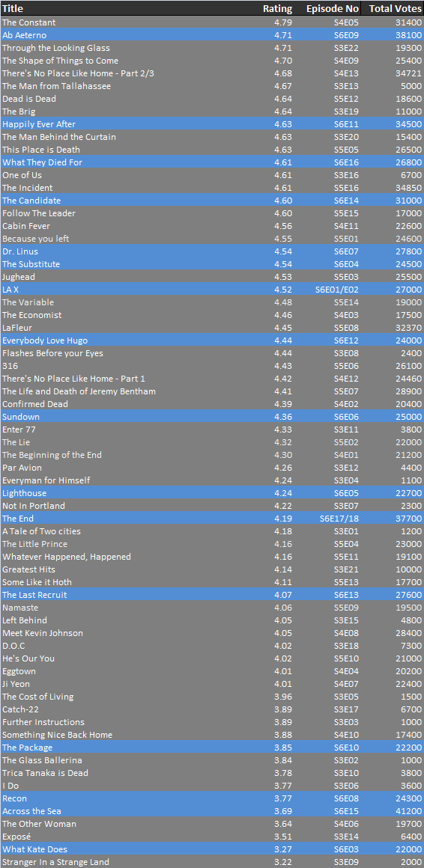Click This Place is Death title

[41, 150]
